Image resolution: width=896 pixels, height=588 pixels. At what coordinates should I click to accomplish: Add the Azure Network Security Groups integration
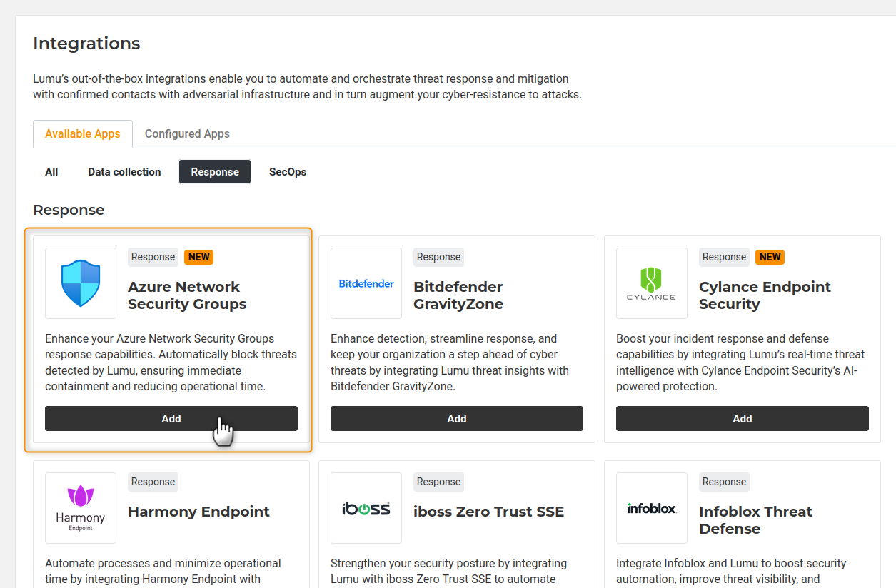[x=171, y=419]
